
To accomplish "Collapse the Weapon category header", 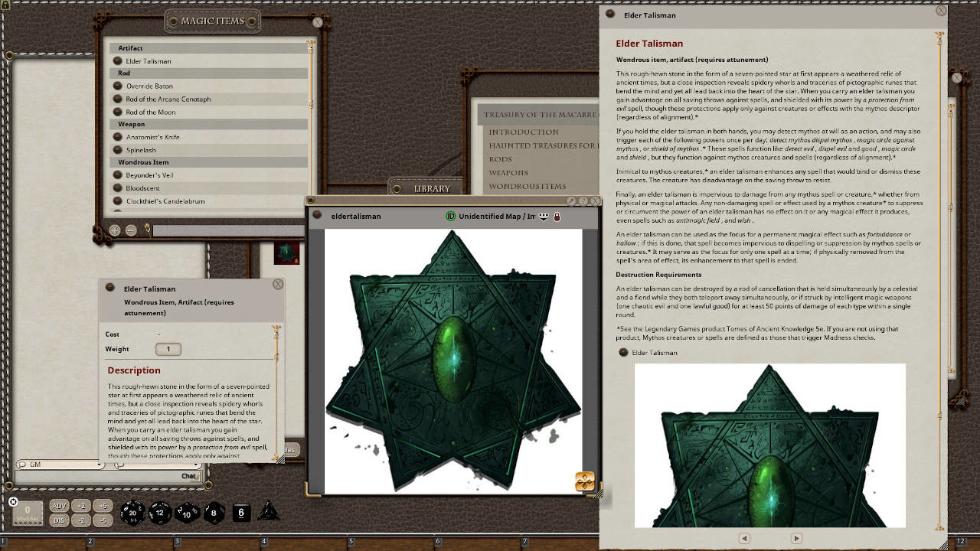I will pyautogui.click(x=209, y=124).
